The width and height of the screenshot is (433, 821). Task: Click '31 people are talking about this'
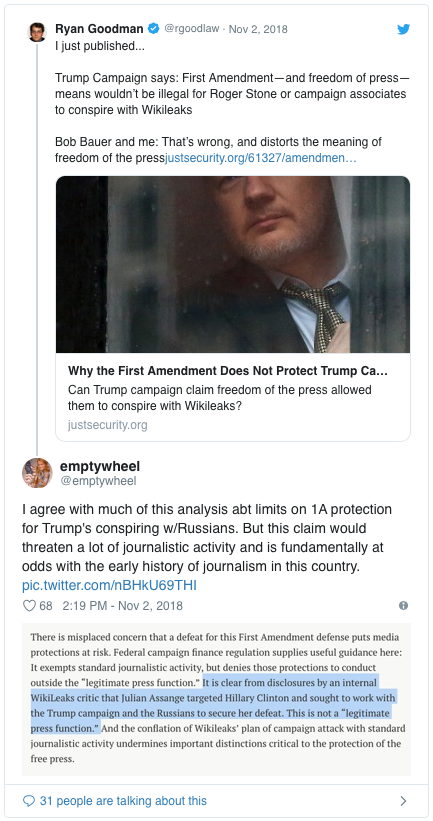pos(123,801)
